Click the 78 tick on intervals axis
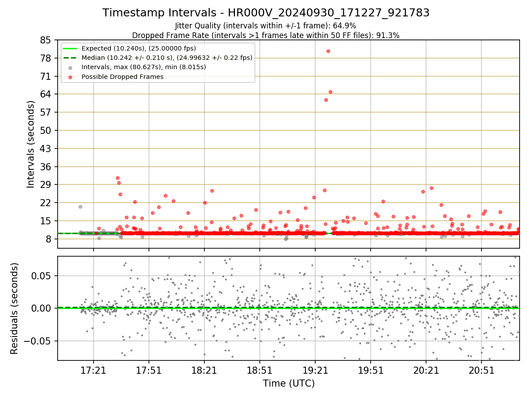The height and width of the screenshot is (399, 532). pyautogui.click(x=46, y=58)
